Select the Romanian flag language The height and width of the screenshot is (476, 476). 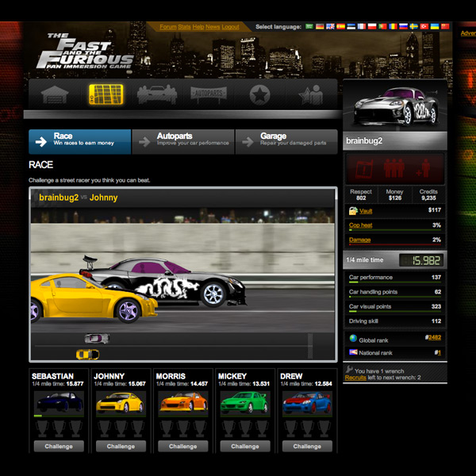[393, 26]
